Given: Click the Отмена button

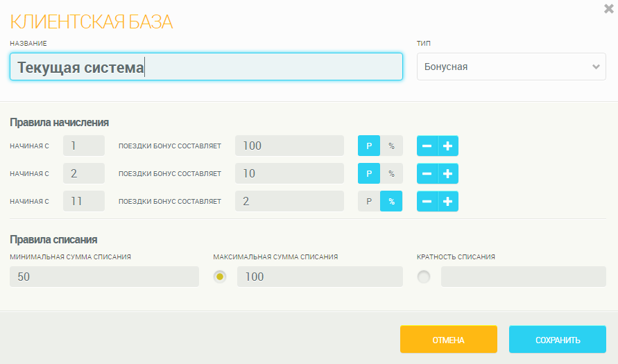Looking at the screenshot, I should 448,340.
